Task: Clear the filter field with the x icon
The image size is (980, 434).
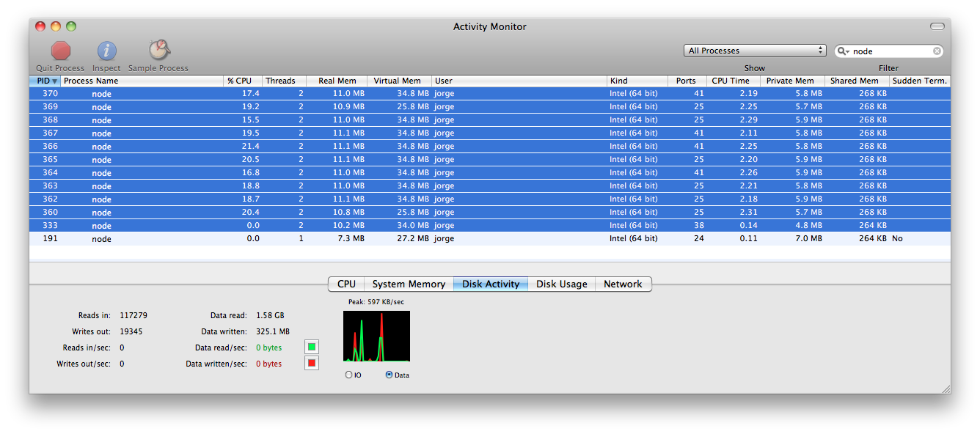Action: coord(937,51)
